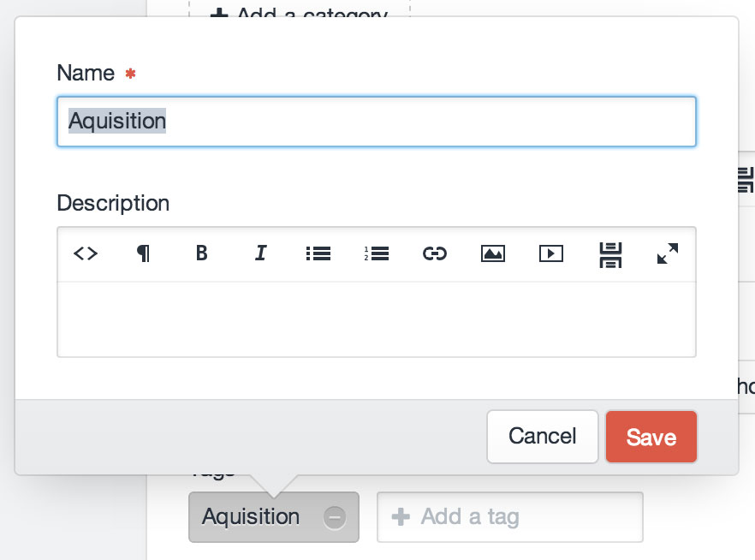Insert a page break line

pyautogui.click(x=609, y=253)
